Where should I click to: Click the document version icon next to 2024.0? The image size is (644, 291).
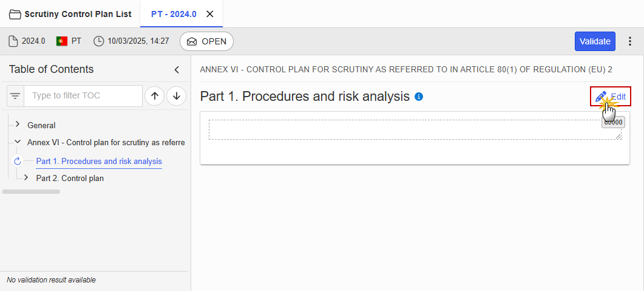(13, 41)
